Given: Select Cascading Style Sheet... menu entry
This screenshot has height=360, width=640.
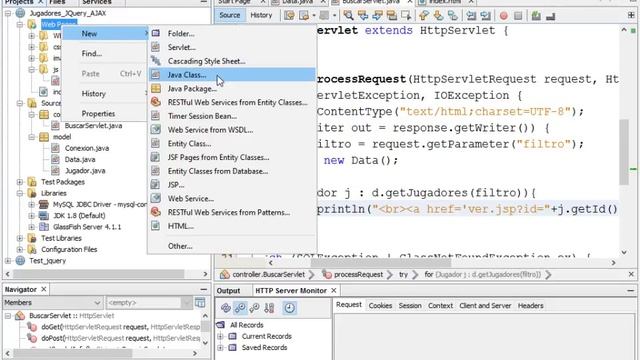Looking at the screenshot, I should (232, 61).
